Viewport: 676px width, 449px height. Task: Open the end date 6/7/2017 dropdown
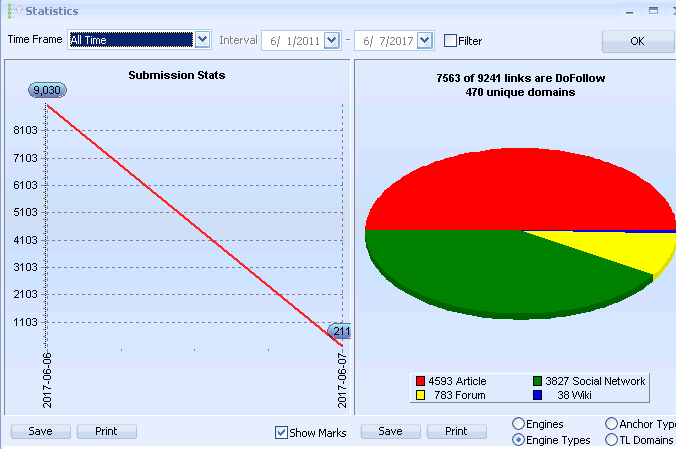tap(425, 41)
